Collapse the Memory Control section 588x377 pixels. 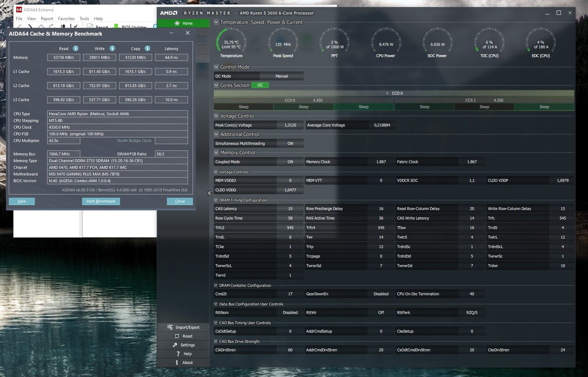tap(216, 153)
